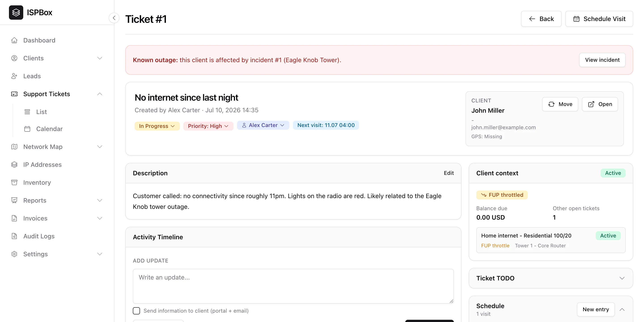Expand the Network Map chevron
This screenshot has width=644, height=322.
[x=100, y=147]
